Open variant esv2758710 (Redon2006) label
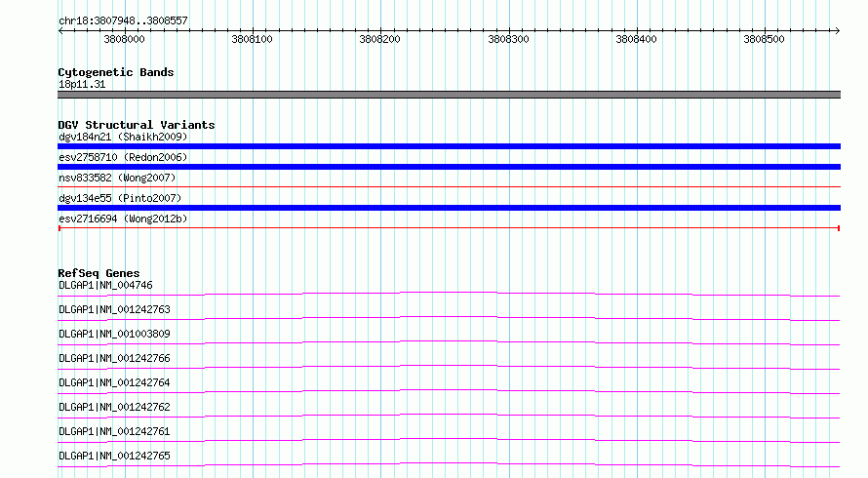This screenshot has width=868, height=478. point(123,157)
